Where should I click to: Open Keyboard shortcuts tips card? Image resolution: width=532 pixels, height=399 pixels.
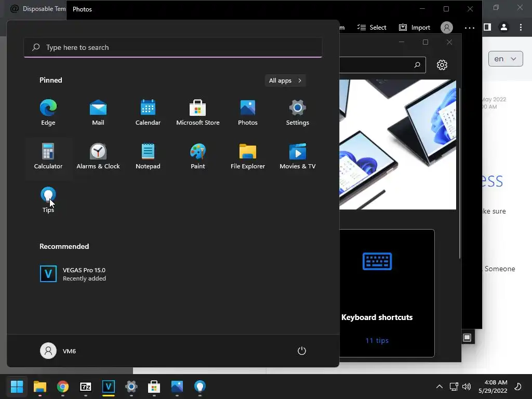click(387, 293)
